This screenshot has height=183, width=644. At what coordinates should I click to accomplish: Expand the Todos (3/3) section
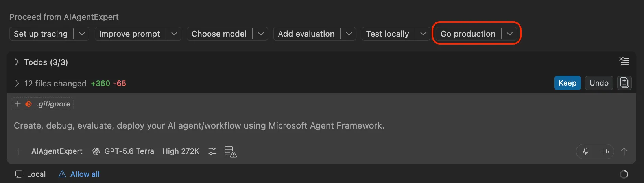pos(17,62)
